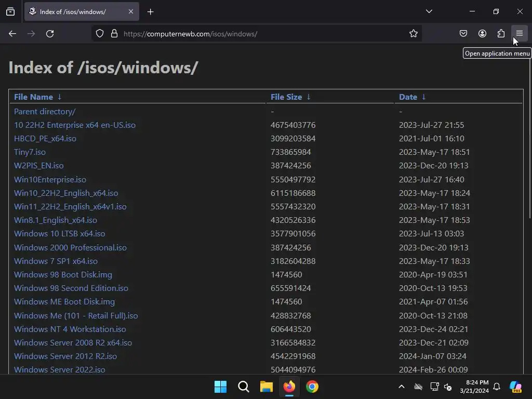Download Win11_22H2_English_x64v1.iso
The image size is (532, 399).
point(70,207)
